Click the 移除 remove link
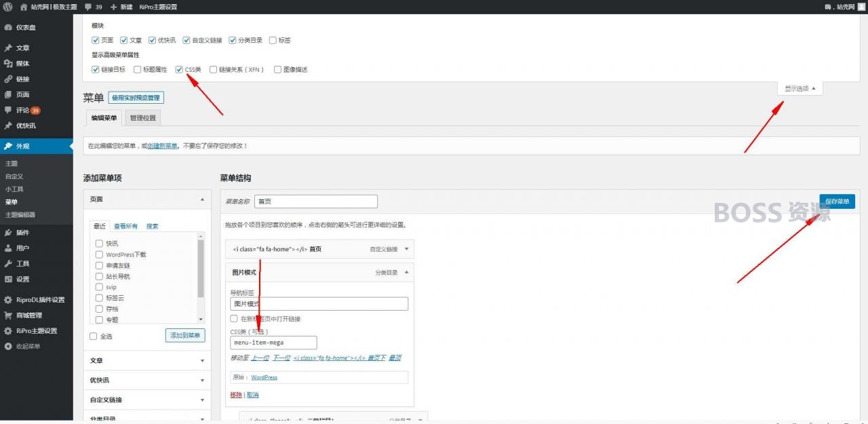The height and width of the screenshot is (424, 868). click(235, 395)
